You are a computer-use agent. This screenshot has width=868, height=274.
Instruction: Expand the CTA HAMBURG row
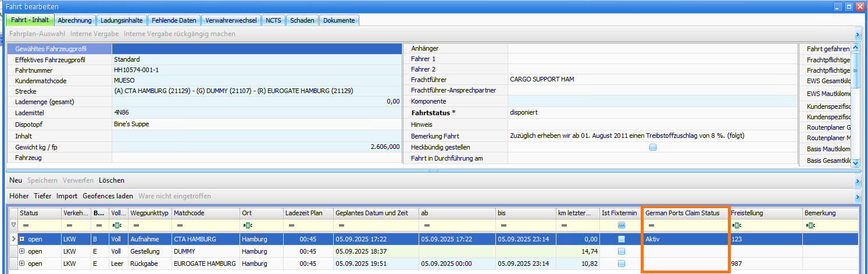(x=22, y=239)
